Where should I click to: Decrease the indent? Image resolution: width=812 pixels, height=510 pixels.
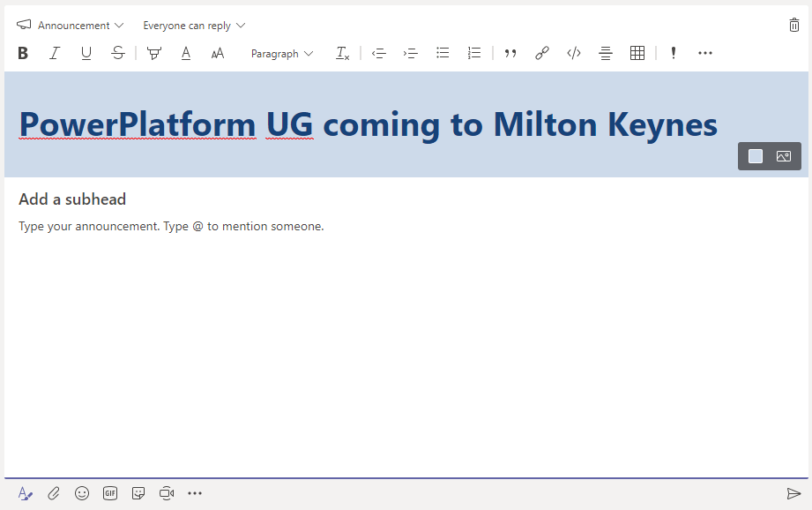(379, 53)
